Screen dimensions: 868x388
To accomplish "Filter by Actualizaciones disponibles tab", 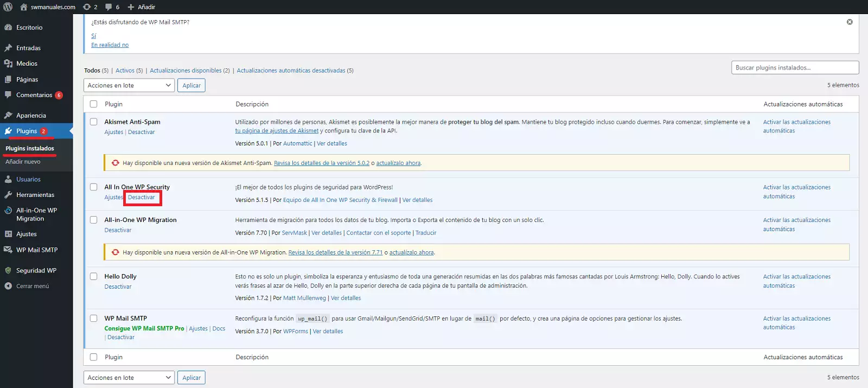I will click(x=186, y=71).
